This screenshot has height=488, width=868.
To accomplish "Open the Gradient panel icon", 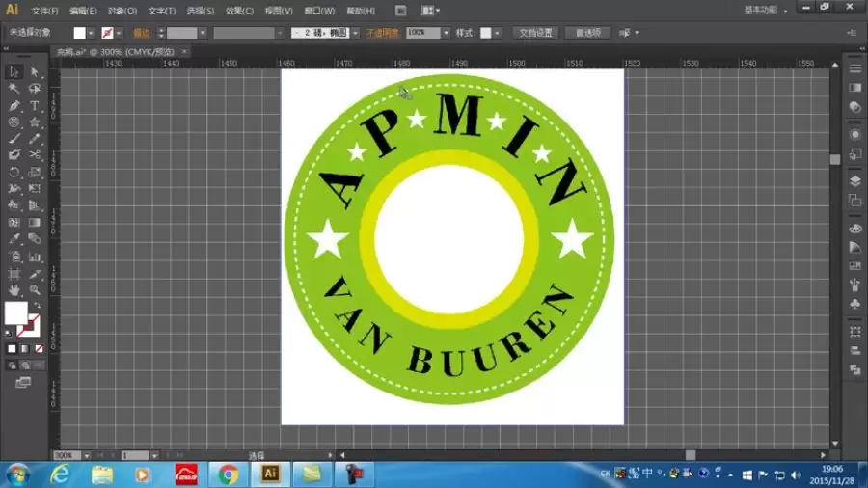I will tap(854, 88).
